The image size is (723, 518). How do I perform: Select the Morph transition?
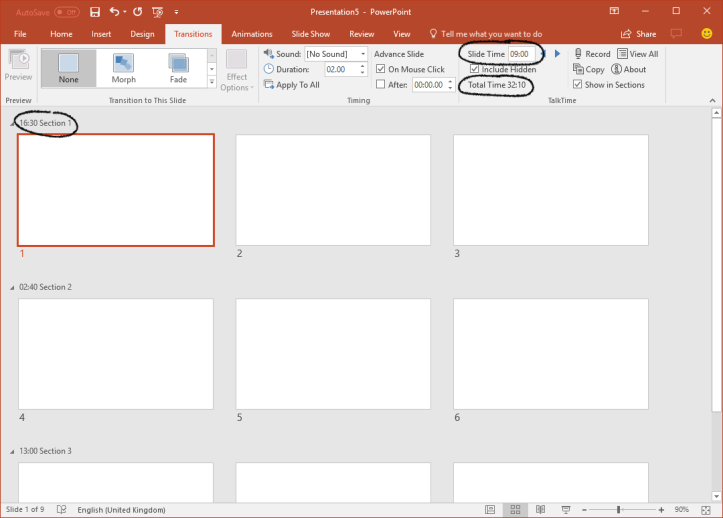(x=123, y=67)
